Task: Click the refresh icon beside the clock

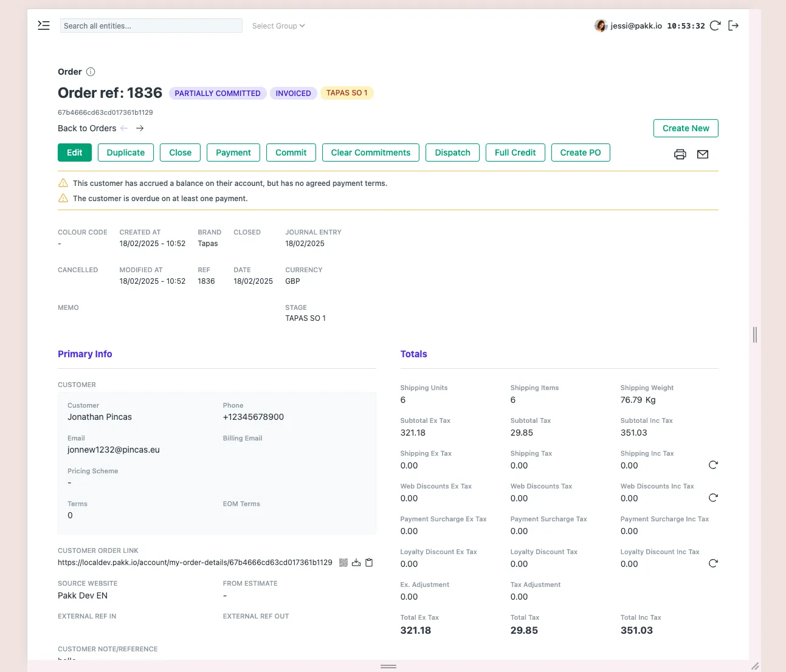Action: [715, 26]
